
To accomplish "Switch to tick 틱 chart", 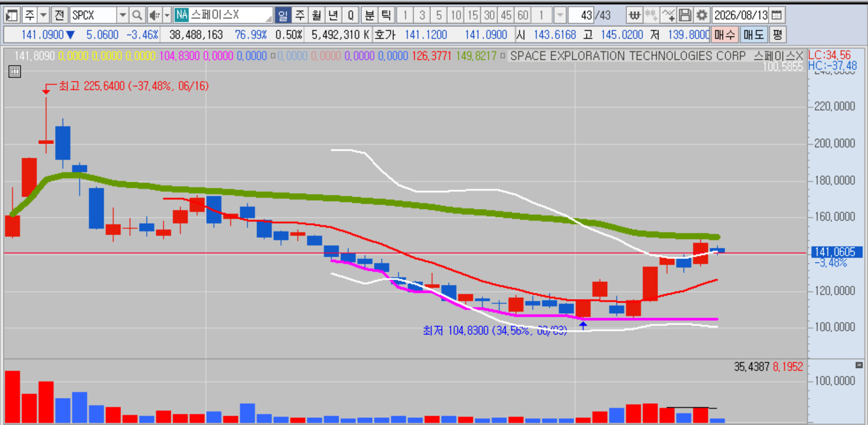I will click(x=386, y=15).
